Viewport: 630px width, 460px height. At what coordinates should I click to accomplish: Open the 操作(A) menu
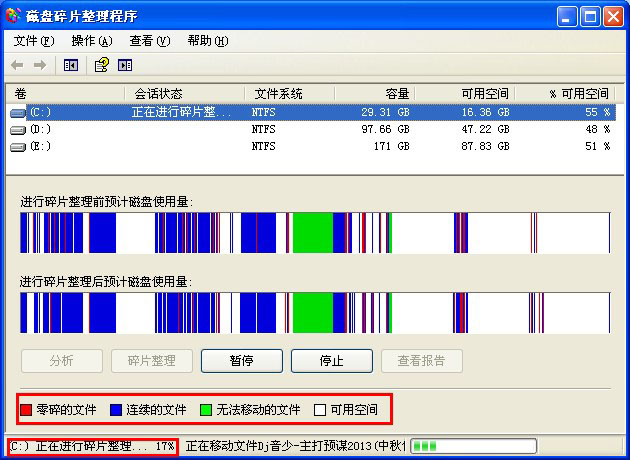[91, 41]
